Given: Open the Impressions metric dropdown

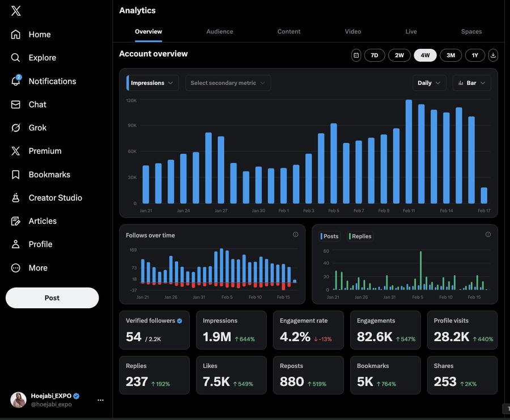Looking at the screenshot, I should [152, 83].
